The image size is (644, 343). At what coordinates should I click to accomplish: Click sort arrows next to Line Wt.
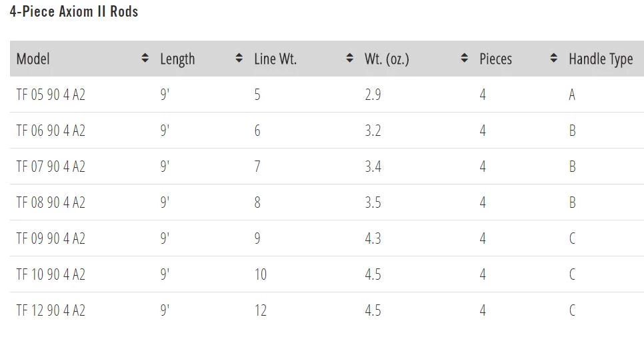[349, 59]
